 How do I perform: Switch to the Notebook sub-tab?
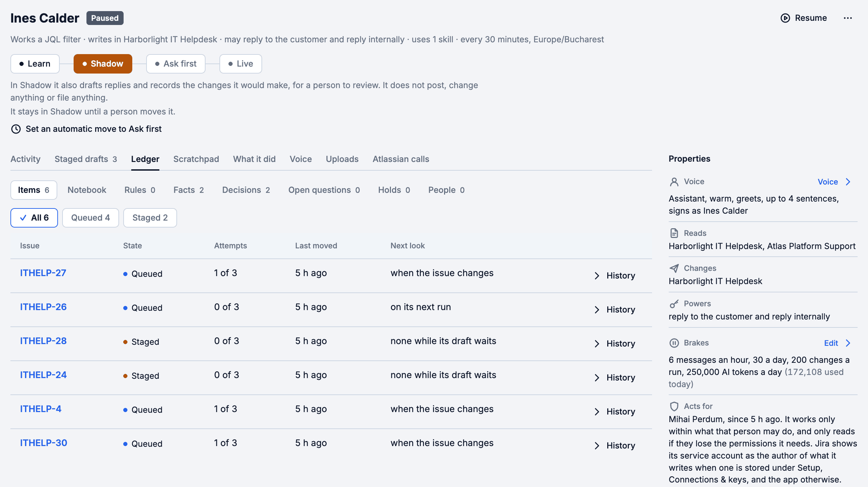click(87, 190)
